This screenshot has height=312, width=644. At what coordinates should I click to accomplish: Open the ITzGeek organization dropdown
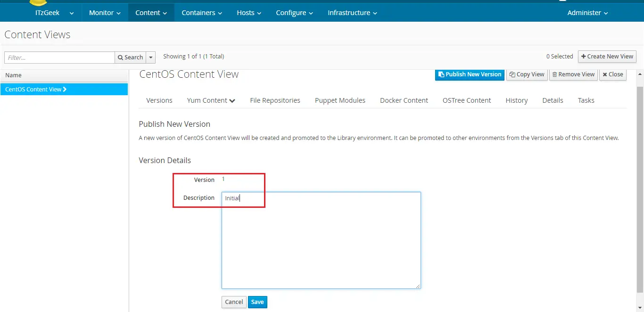tap(54, 13)
